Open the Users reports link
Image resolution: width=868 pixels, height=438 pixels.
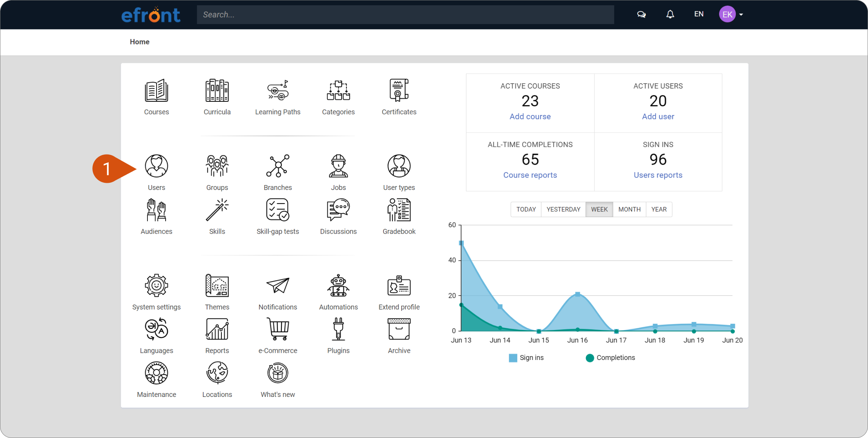coord(658,175)
